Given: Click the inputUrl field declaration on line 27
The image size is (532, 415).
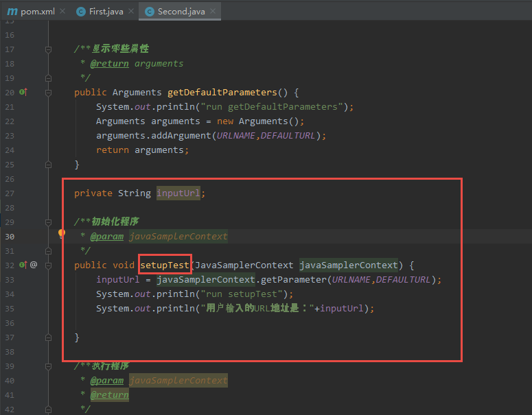Looking at the screenshot, I should point(178,193).
